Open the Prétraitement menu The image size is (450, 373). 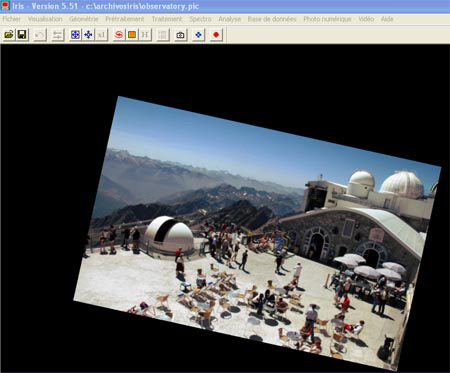click(125, 19)
